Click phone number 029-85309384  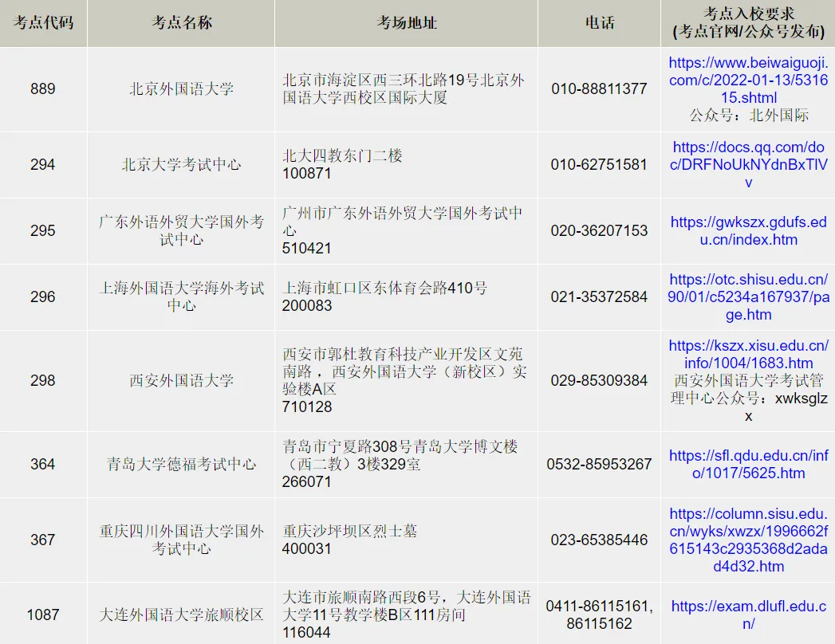tap(599, 380)
